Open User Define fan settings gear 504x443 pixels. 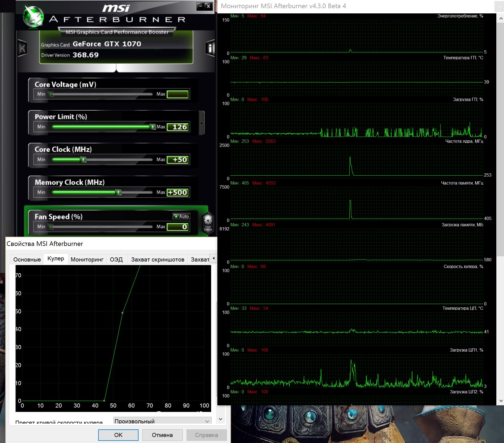tap(208, 222)
